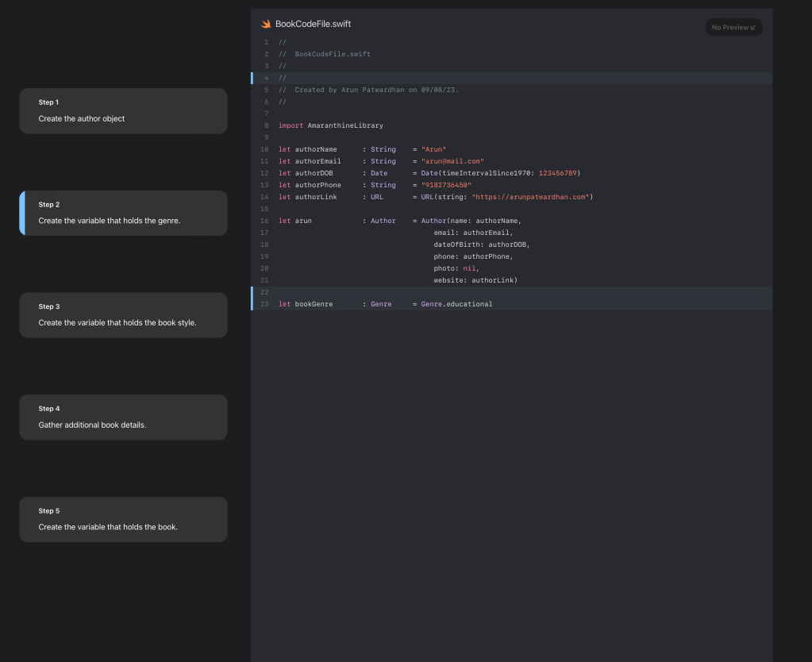Select Step 2 genre variable card

point(123,213)
